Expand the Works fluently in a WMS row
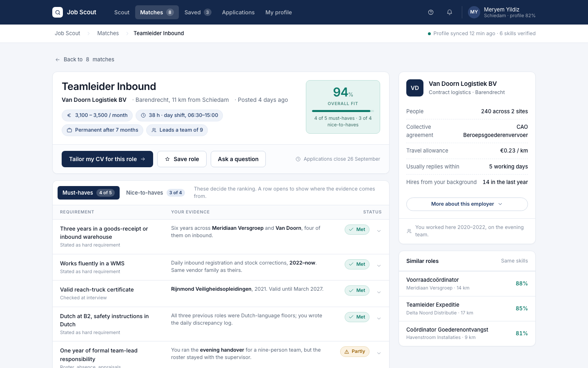Screen dimensions: 588x368 (x=379, y=266)
